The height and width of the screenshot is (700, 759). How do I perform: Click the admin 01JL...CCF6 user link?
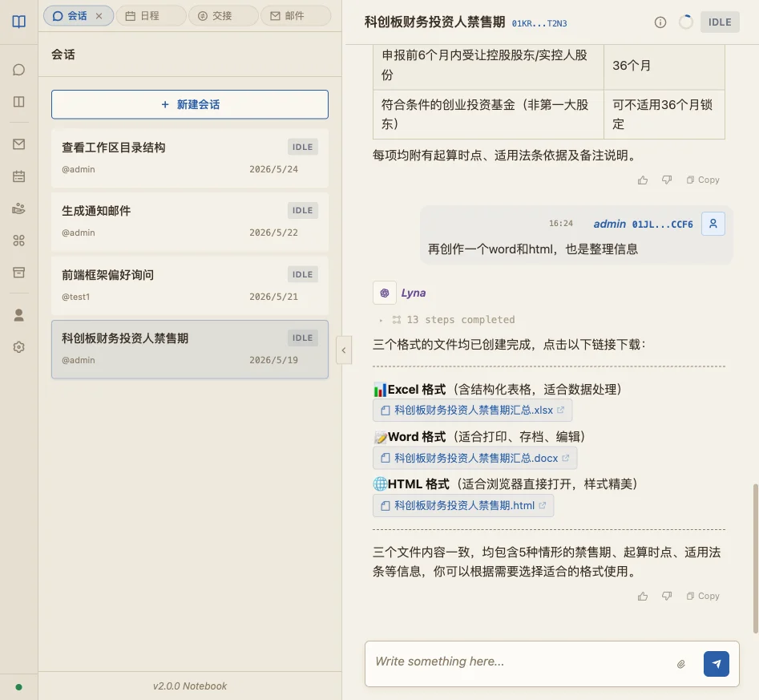(x=643, y=224)
